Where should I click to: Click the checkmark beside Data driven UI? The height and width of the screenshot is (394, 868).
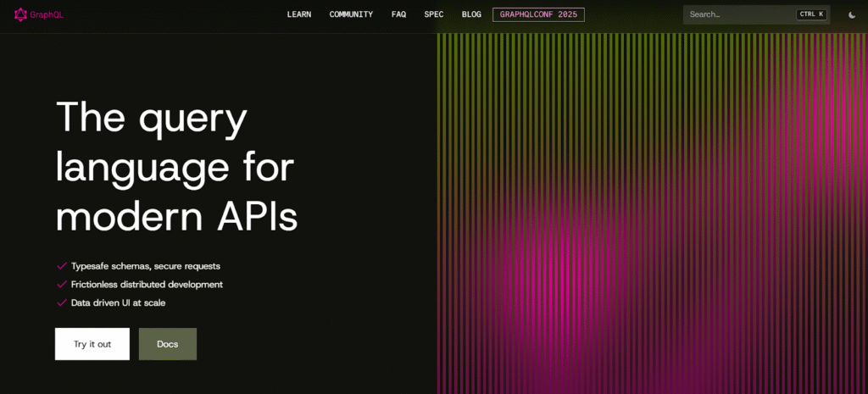[61, 302]
